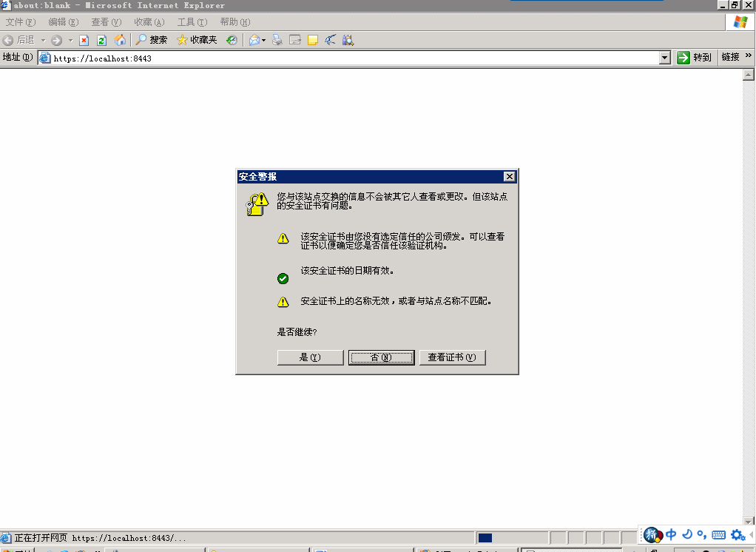Open the Back history dropdown arrow
Screen dimensions: 756x552
[x=43, y=40]
